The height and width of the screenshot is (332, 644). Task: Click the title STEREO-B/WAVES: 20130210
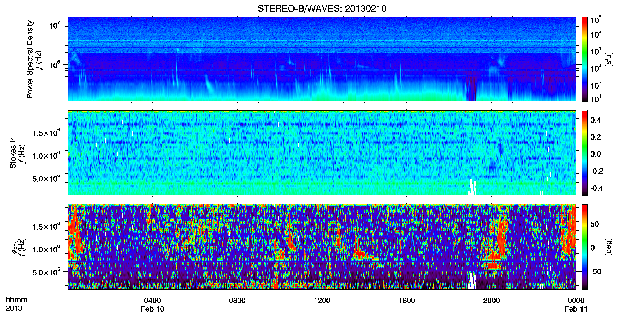pyautogui.click(x=322, y=9)
